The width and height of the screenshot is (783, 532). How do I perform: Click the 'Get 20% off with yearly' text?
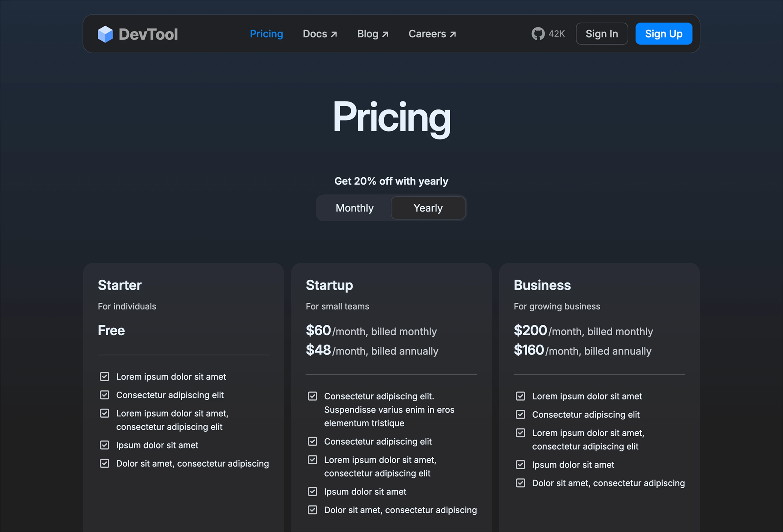[x=391, y=181]
